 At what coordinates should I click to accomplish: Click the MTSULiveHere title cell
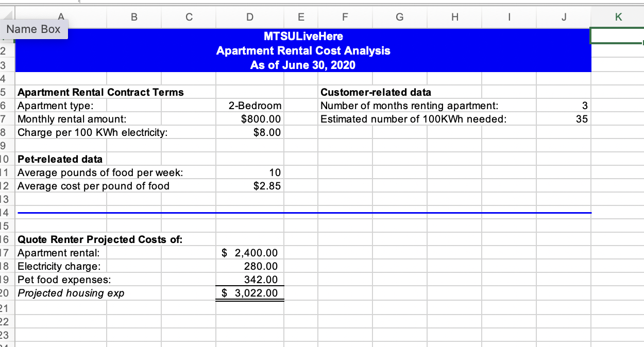[x=303, y=36]
